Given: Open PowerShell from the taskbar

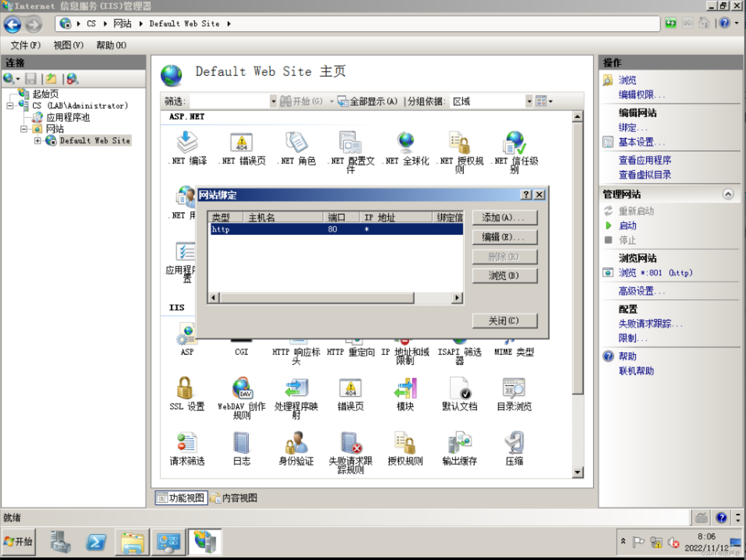Looking at the screenshot, I should (96, 542).
